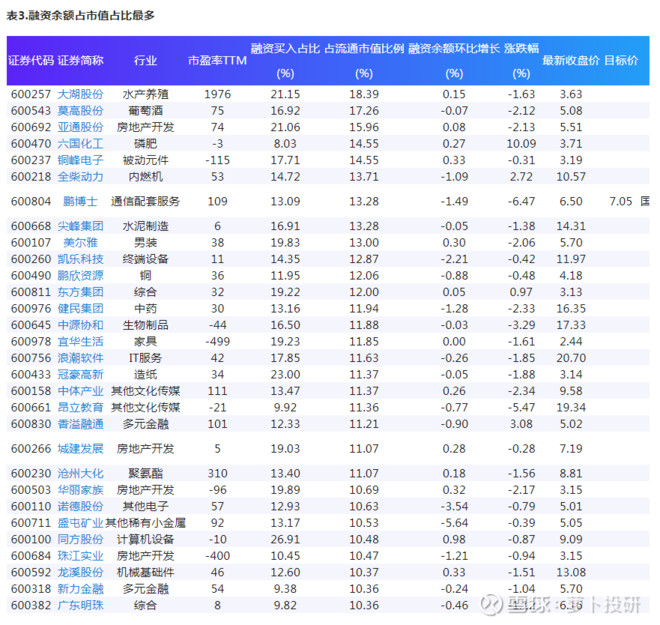Viewport: 660px width, 625px height.
Task: Open the 昂立教育 stock link
Action: coord(80,407)
